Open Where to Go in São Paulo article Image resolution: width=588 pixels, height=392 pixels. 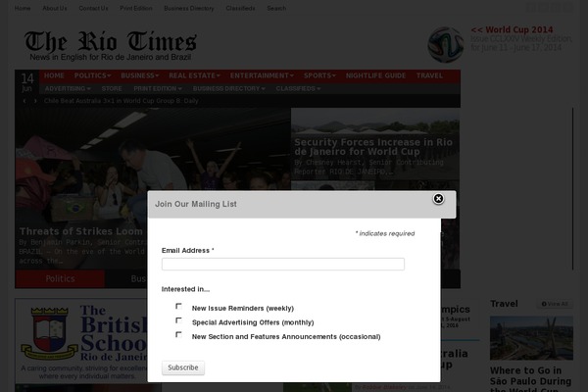point(530,378)
